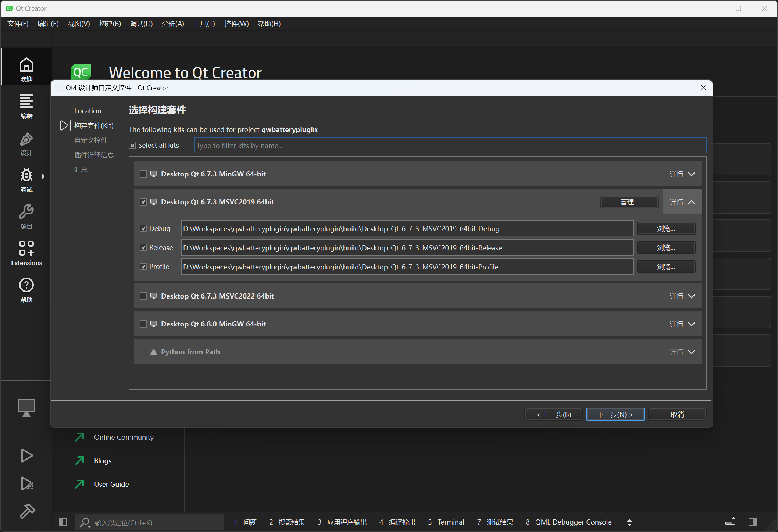
Task: Open the Debug mode submenu arrow
Action: [x=43, y=176]
